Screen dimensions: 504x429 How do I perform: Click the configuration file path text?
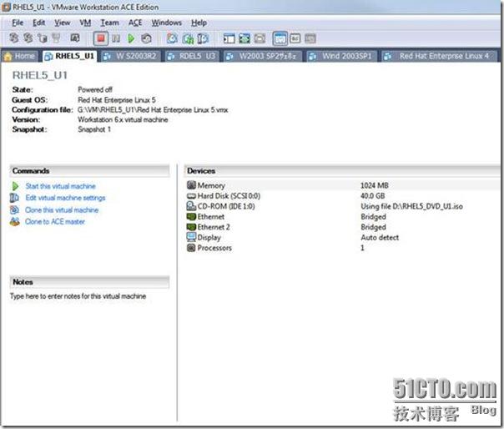[153, 110]
